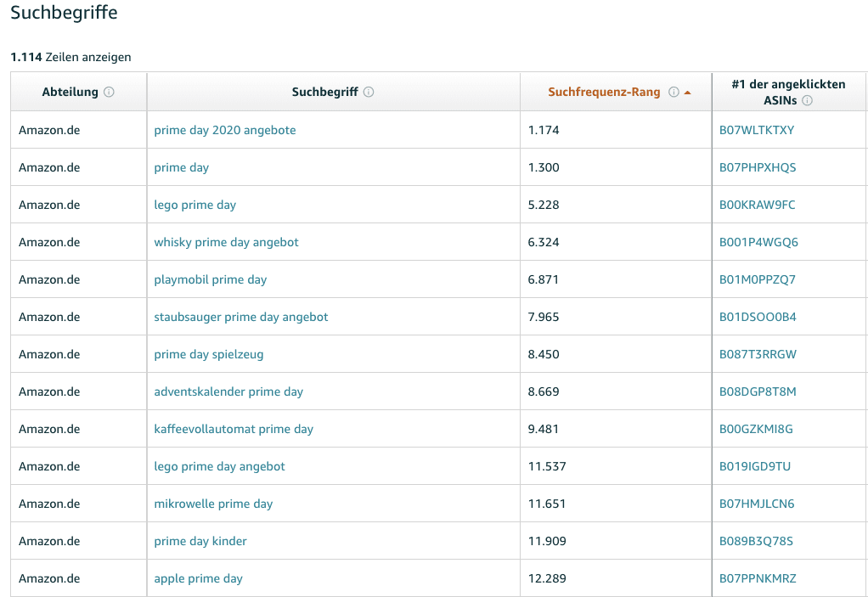Open ASIN B01DSOO0B4
The width and height of the screenshot is (868, 597).
coord(758,317)
